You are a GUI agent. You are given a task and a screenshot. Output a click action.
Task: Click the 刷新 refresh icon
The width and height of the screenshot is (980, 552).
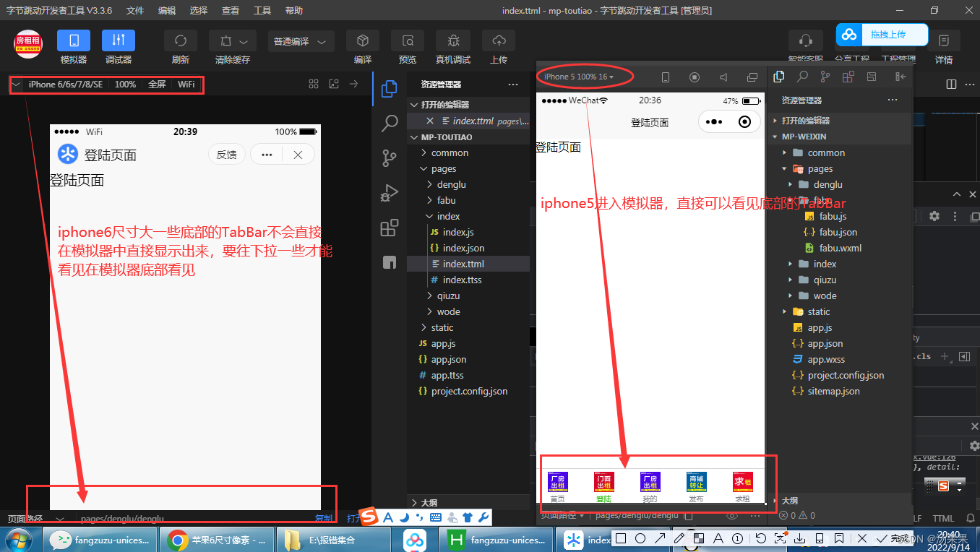coord(181,40)
